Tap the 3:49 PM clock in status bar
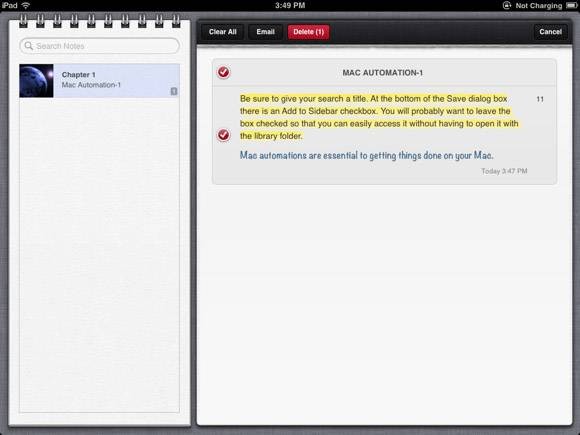Screen dimensions: 580x435 point(290,5)
